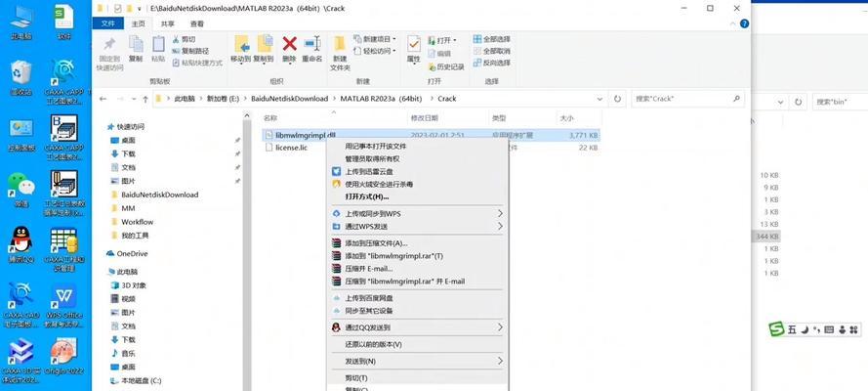
Task: Click the 搜索"Crack" search box
Action: click(x=687, y=99)
